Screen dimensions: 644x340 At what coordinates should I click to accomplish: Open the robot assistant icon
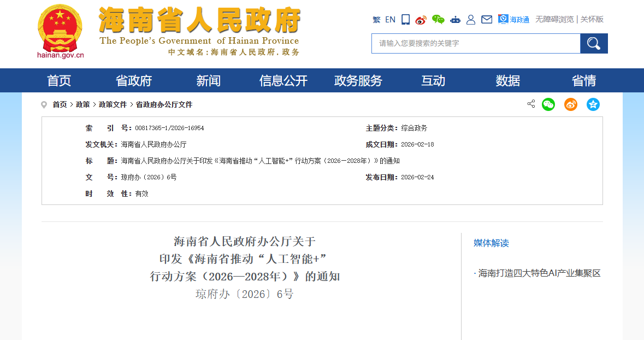(456, 19)
